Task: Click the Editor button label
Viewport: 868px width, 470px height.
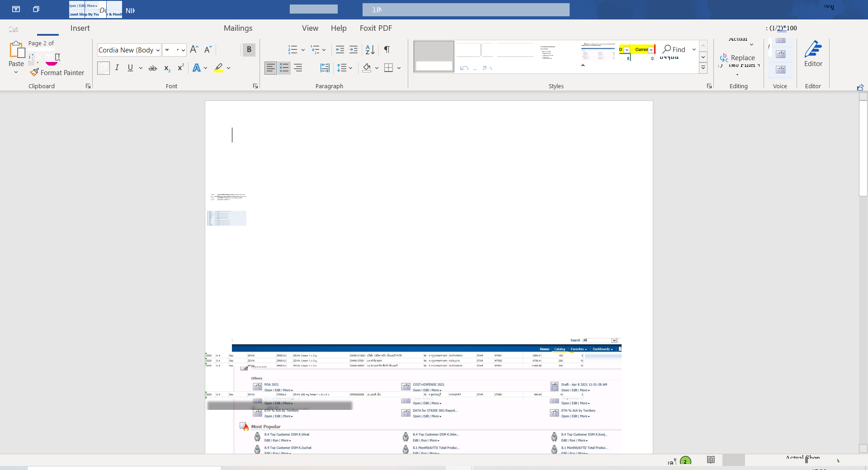Action: [813, 64]
